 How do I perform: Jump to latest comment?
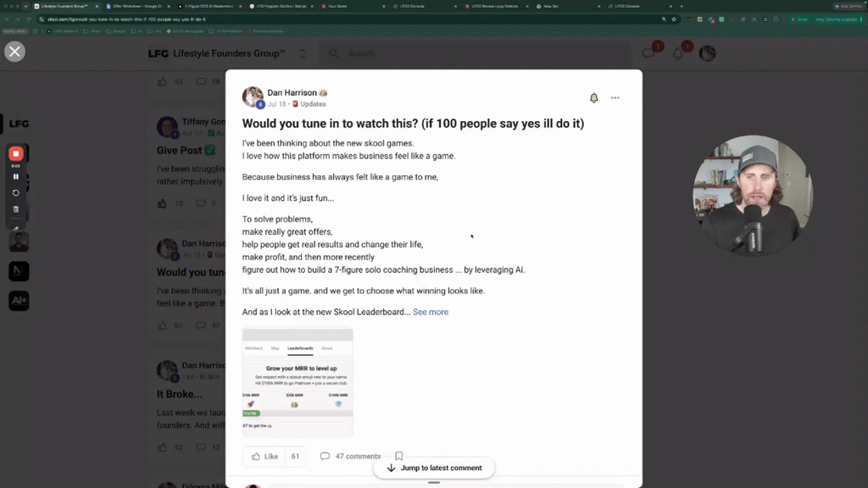coord(434,468)
